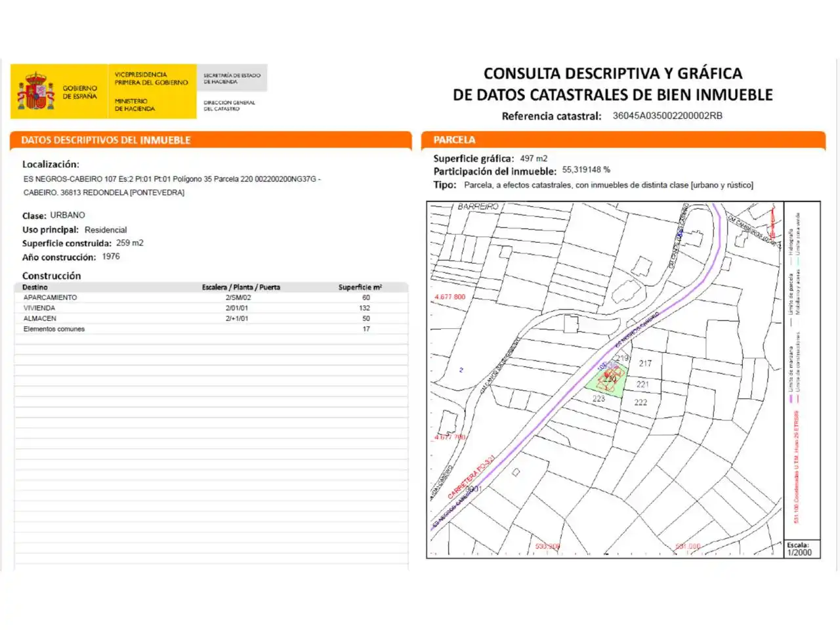Click the 'Localización:' label
Screen dimensions: 840x630
click(x=51, y=165)
